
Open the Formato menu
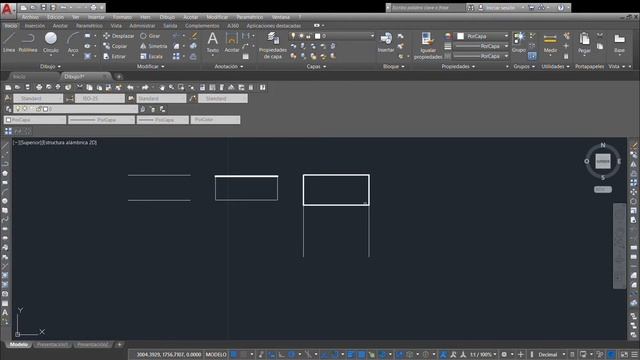coord(122,17)
